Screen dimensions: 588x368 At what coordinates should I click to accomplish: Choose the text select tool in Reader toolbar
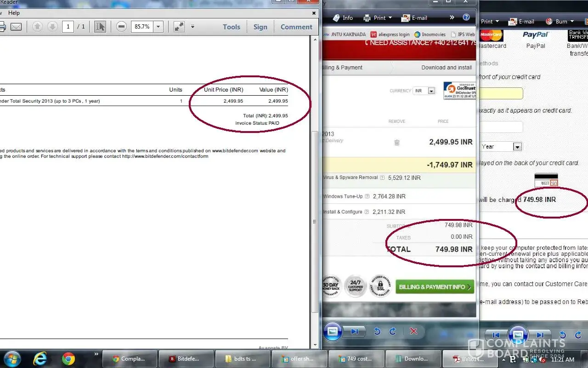100,27
